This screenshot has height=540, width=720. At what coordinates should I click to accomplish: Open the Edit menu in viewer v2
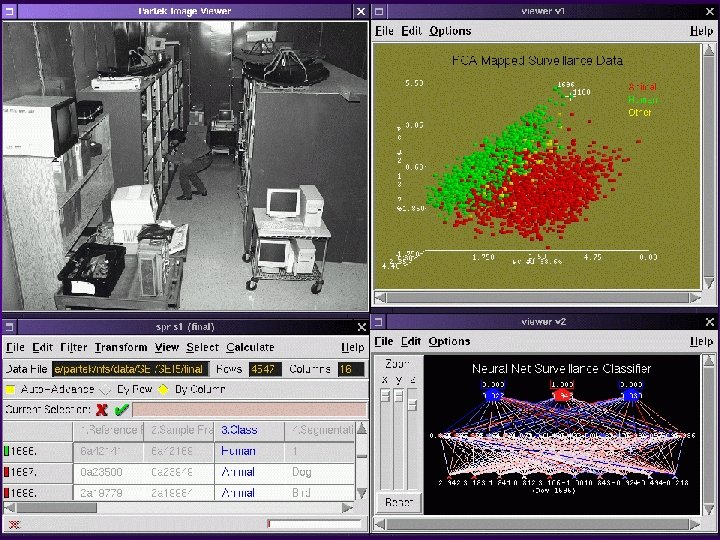[411, 342]
